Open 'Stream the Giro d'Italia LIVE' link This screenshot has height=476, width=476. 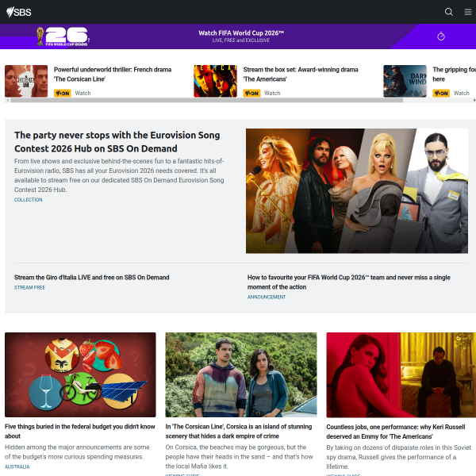click(92, 278)
